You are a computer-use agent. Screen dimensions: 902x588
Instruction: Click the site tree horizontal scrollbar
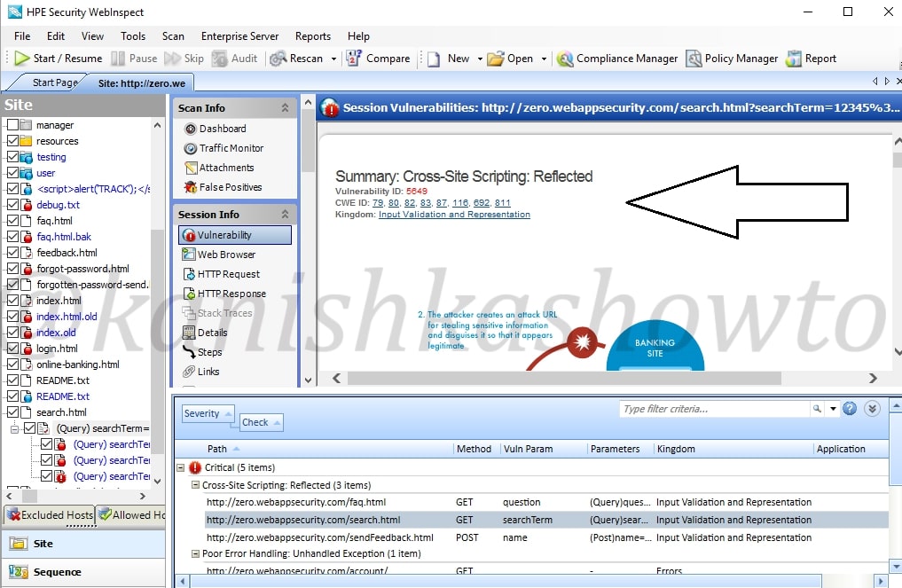tap(30, 496)
